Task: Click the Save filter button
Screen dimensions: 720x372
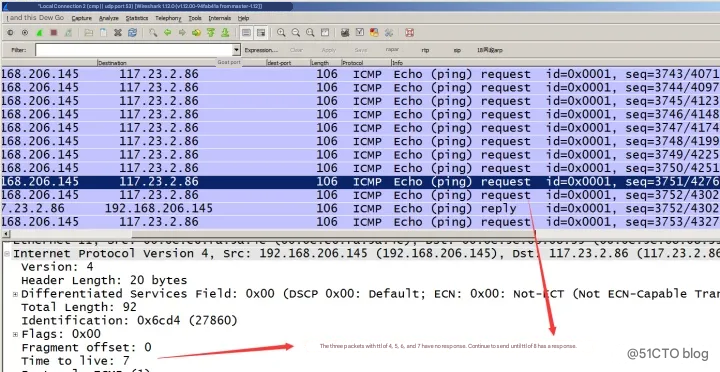Action: pos(361,50)
